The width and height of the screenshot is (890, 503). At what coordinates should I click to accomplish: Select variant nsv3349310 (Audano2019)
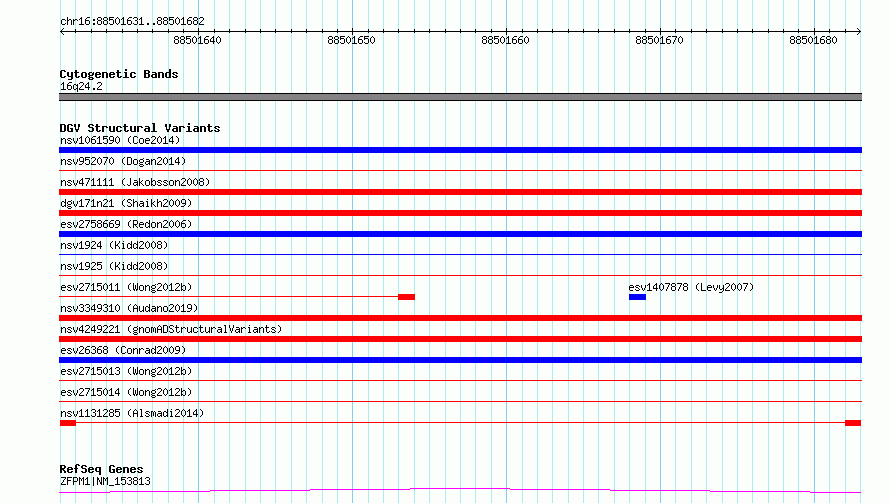[x=129, y=308]
